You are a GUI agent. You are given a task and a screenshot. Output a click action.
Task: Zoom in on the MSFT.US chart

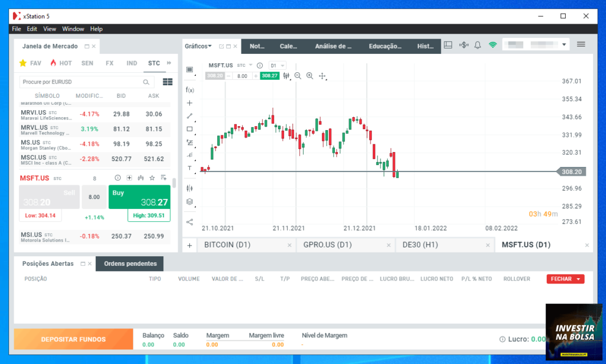(x=310, y=76)
